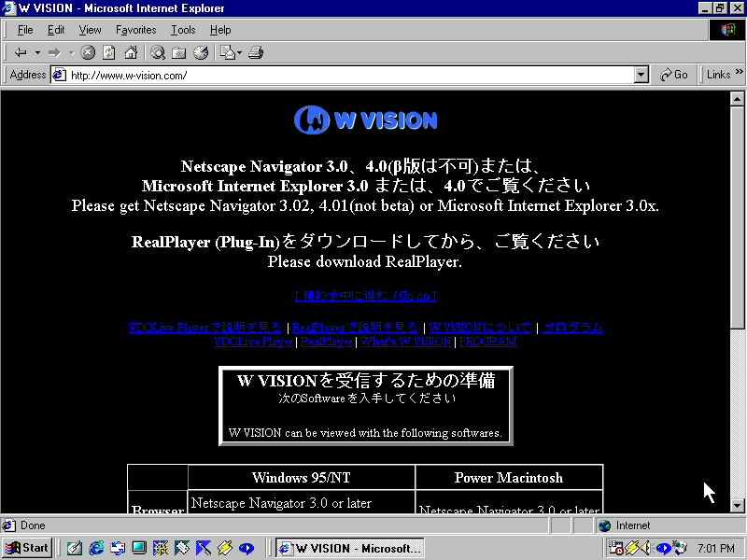Click the scrollbar up arrow
The height and width of the screenshot is (560, 747).
click(x=737, y=99)
